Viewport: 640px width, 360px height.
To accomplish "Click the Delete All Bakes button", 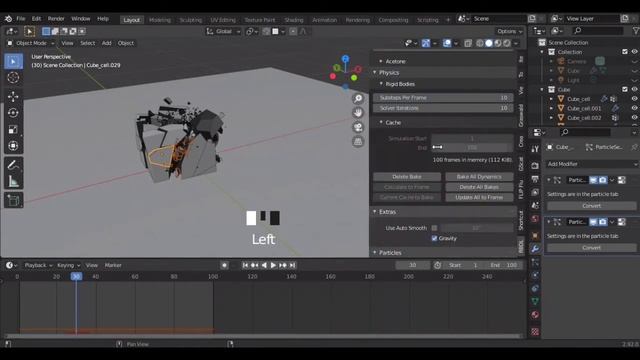I will click(x=479, y=187).
